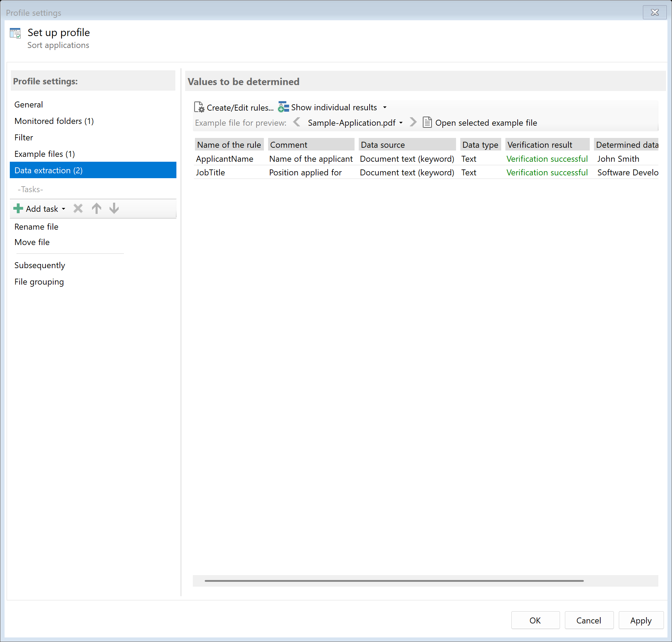Screen dimensions: 672x642
Task: Click the Apply button
Action: click(640, 620)
